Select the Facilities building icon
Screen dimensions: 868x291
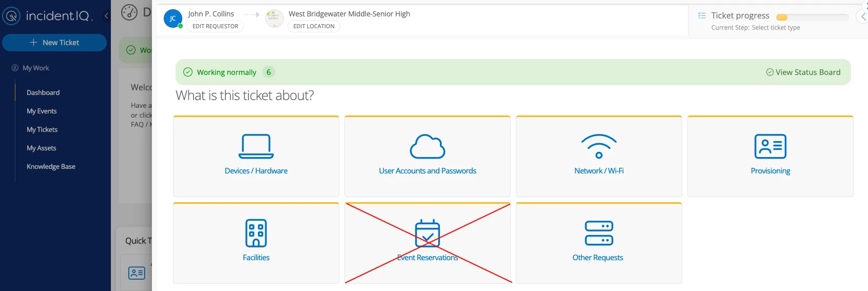(x=256, y=233)
